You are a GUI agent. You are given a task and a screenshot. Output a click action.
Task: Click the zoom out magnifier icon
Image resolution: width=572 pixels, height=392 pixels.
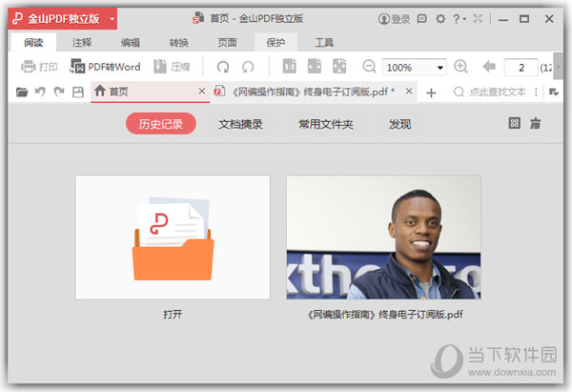click(x=369, y=67)
